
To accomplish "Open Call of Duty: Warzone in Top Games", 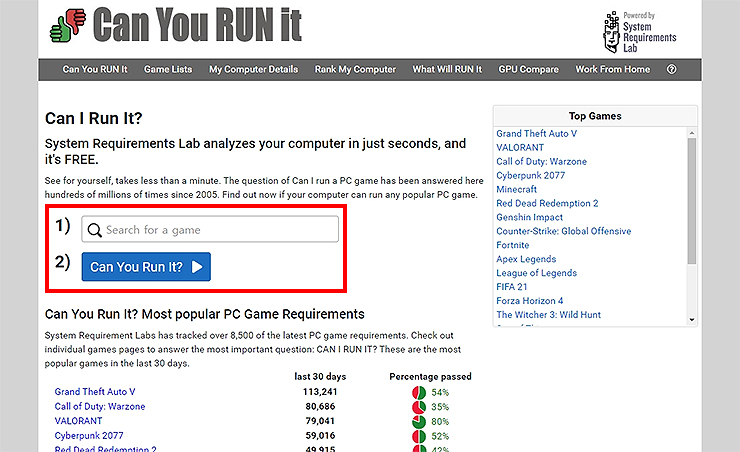I will [541, 161].
